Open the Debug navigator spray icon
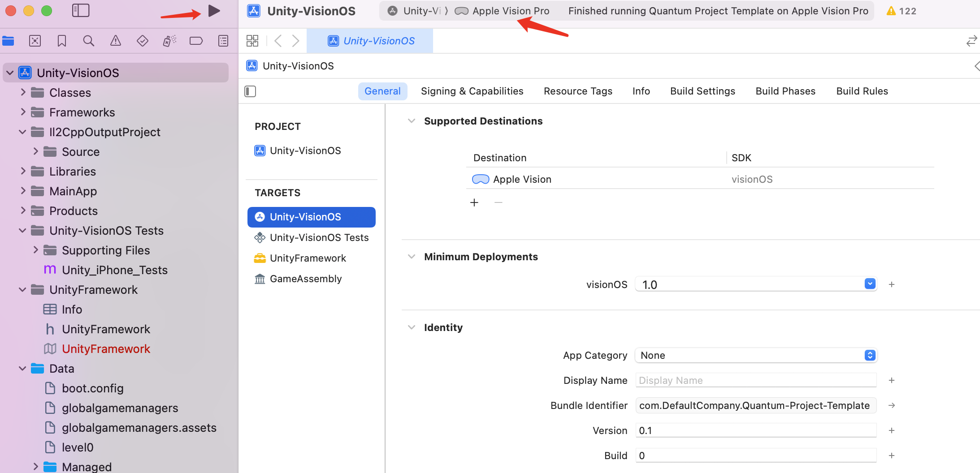980x473 pixels. [x=169, y=41]
